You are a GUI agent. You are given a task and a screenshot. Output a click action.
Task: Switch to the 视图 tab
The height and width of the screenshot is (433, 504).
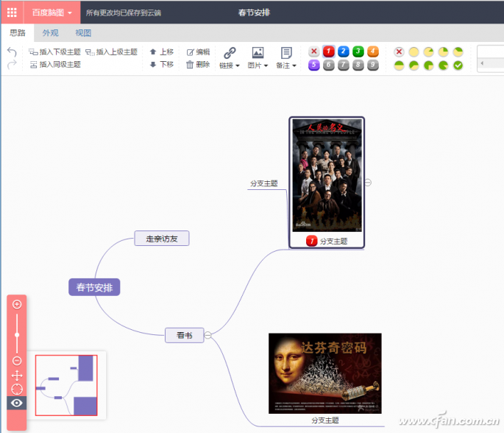tap(83, 33)
